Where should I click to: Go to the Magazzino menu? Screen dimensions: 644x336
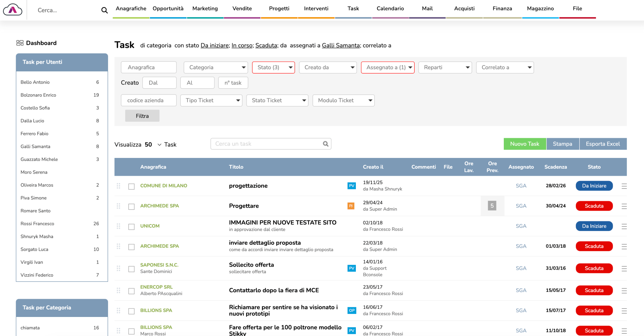540,9
